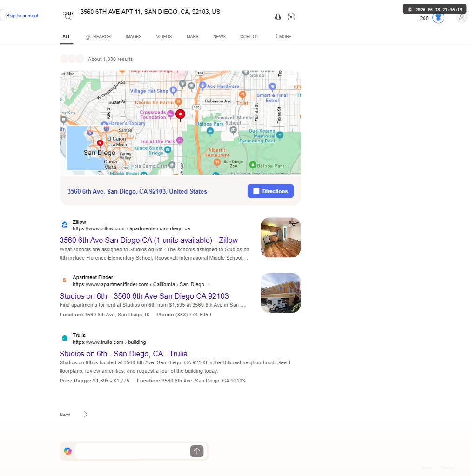Viewport: 471px width, 476px height.
Task: Switch to the VIDEOS tab
Action: (x=164, y=36)
